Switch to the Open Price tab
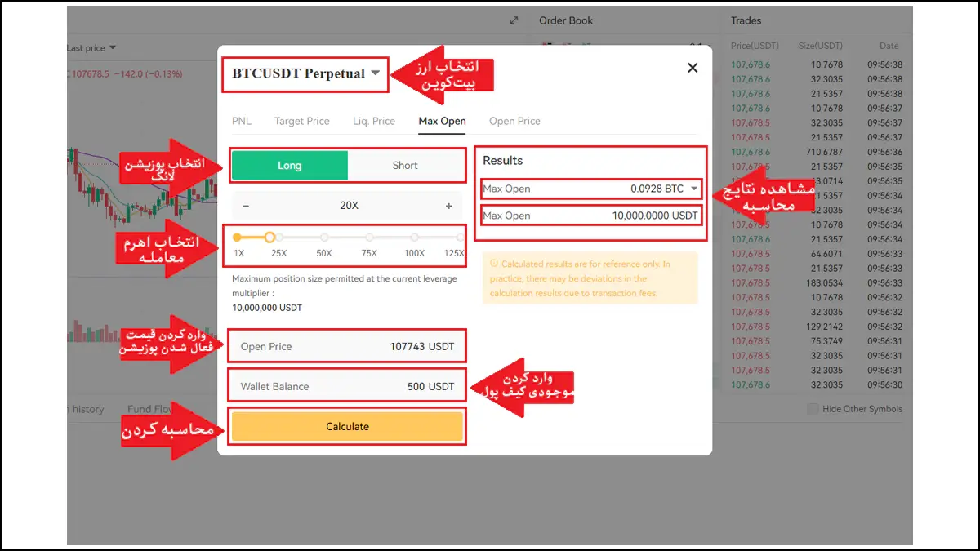The width and height of the screenshot is (980, 551). pos(514,121)
